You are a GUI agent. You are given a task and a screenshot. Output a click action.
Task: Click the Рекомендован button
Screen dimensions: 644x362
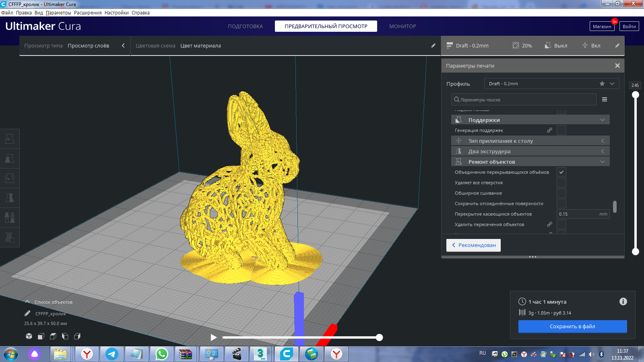point(473,245)
